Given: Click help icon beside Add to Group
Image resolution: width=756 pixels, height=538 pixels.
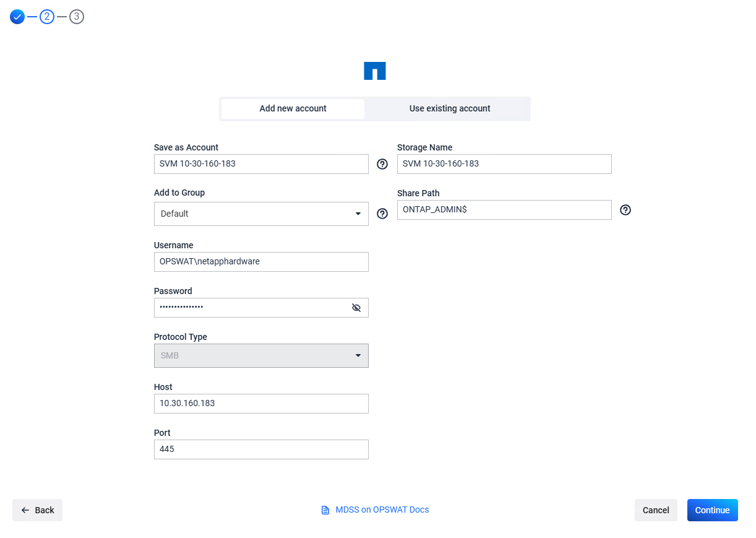Looking at the screenshot, I should coord(382,214).
